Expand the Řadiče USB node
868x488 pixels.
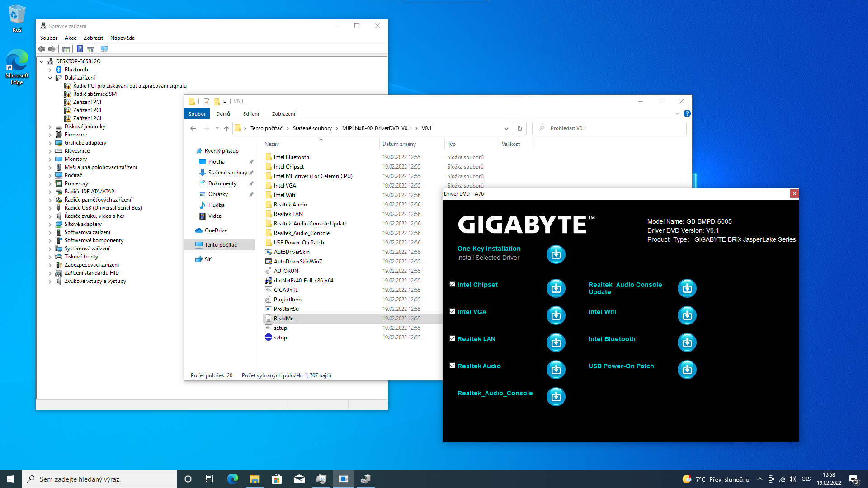coord(50,208)
